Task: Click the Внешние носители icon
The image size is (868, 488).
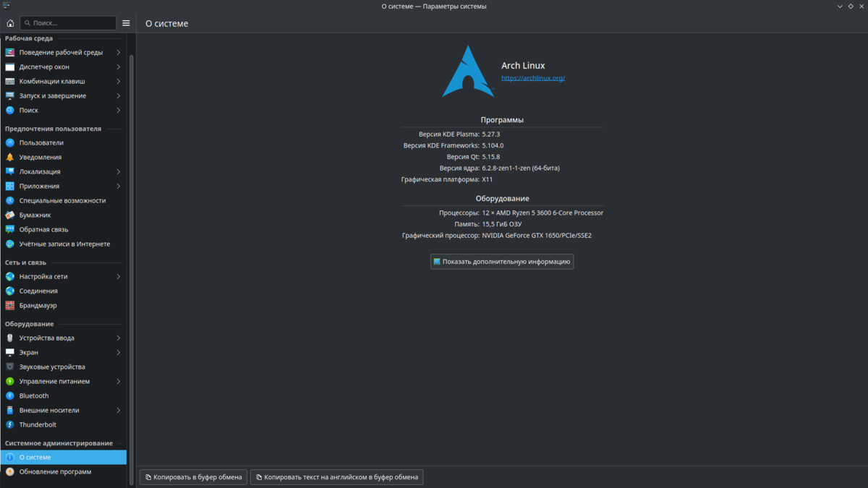Action: click(10, 410)
